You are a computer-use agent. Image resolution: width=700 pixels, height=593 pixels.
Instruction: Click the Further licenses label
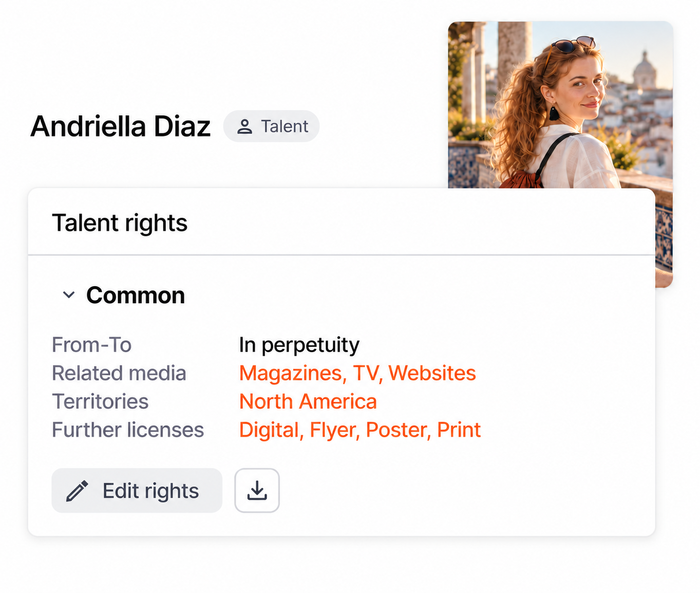coord(128,430)
